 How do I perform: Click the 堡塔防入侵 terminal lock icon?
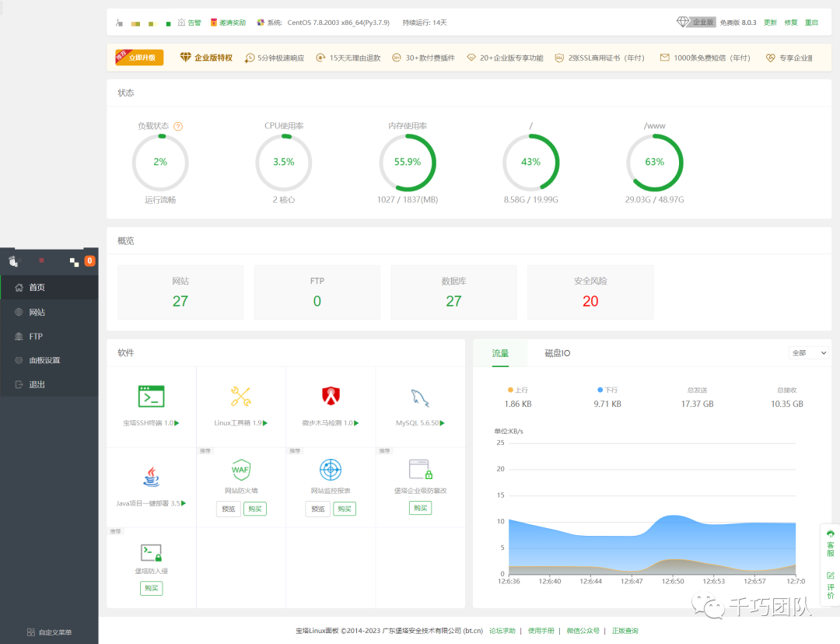[x=151, y=552]
